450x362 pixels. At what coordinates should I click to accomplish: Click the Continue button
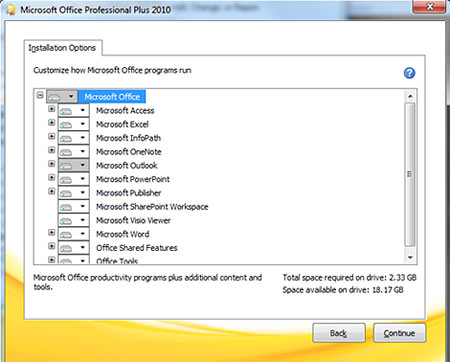coord(399,333)
